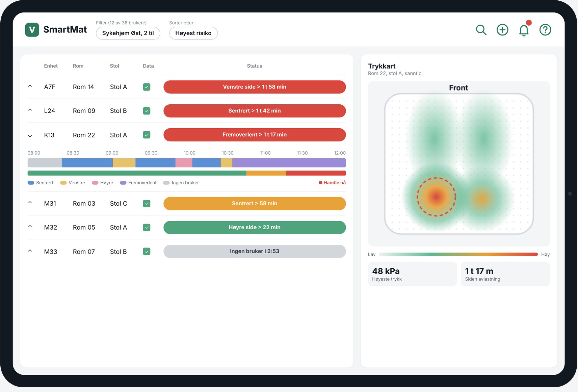Click red section of risk progress bar

[316, 173]
